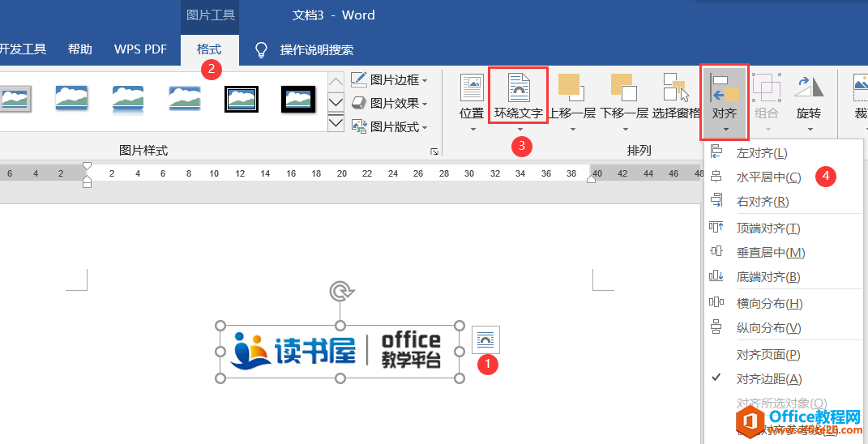Open the 格式 ribbon tab
The height and width of the screenshot is (444, 868).
click(x=209, y=49)
